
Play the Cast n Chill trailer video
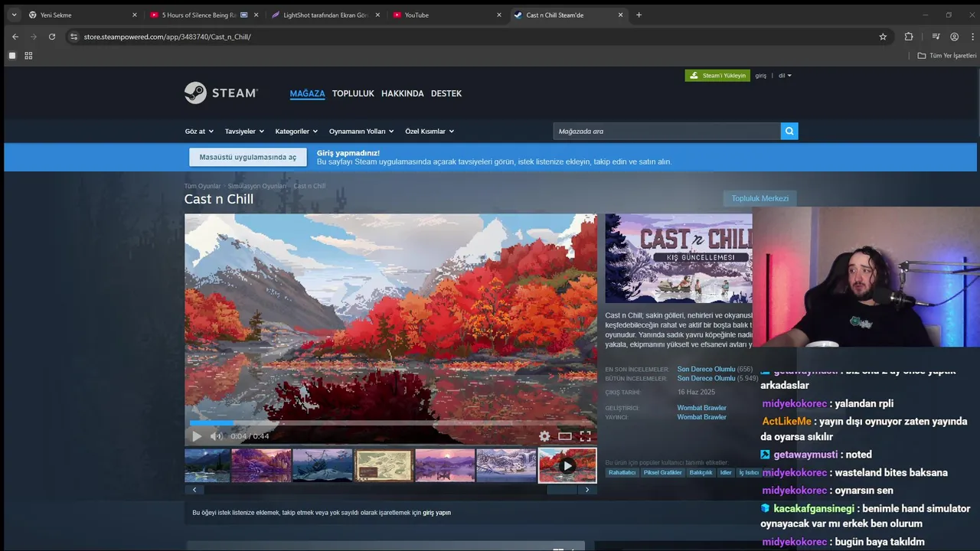(197, 436)
